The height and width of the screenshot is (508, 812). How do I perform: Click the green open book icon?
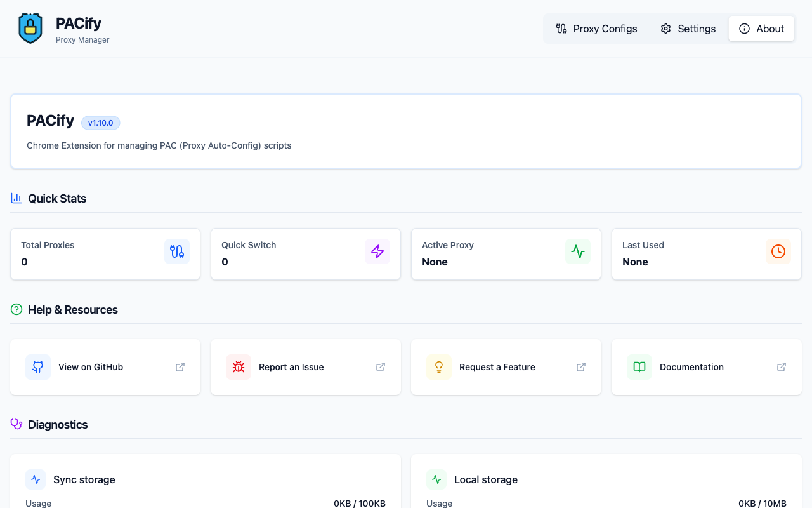[639, 367]
